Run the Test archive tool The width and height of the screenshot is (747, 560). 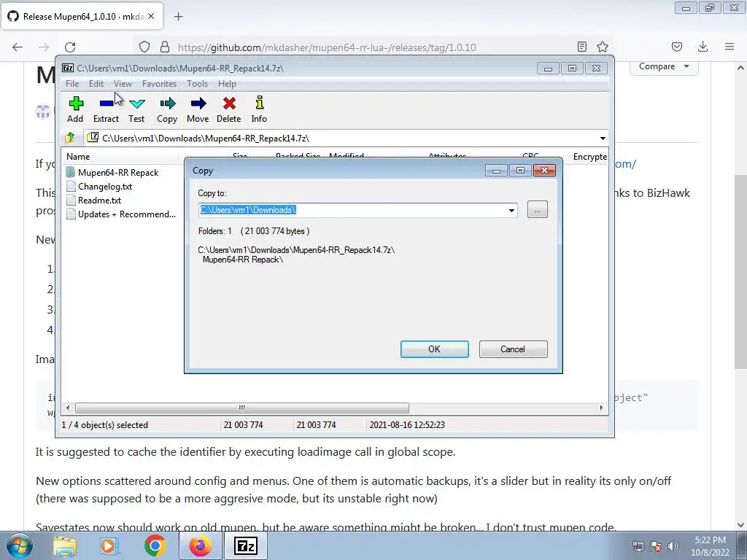136,109
